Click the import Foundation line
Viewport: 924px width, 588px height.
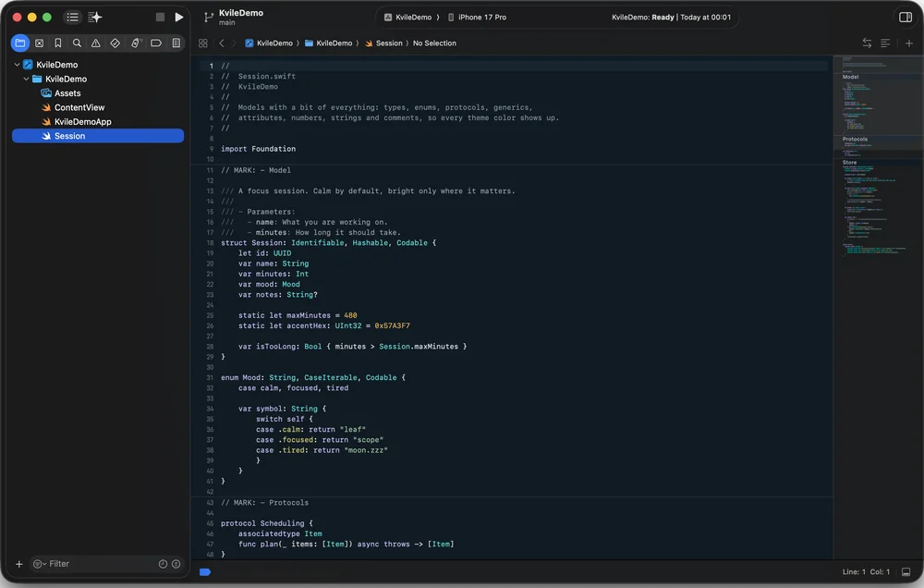click(x=258, y=149)
